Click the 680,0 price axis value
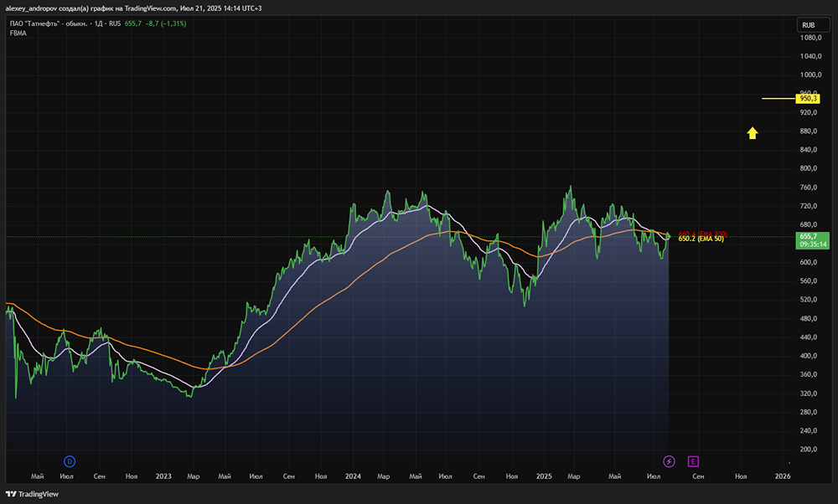The width and height of the screenshot is (838, 504). pyautogui.click(x=809, y=224)
